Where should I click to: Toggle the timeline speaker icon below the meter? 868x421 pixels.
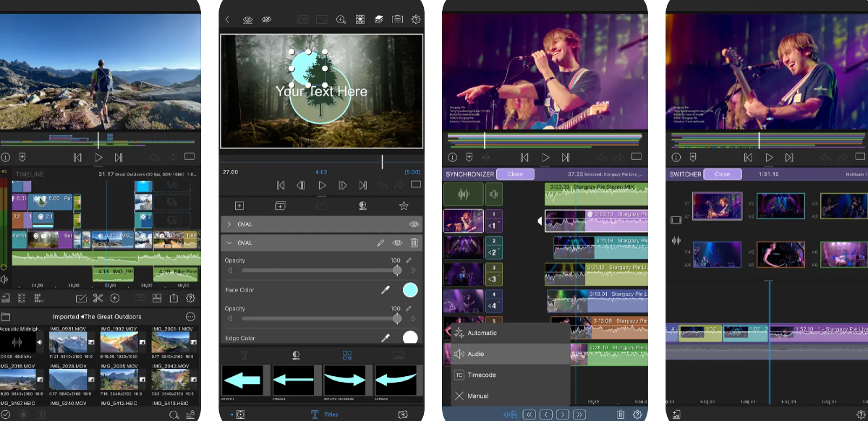tap(4, 279)
